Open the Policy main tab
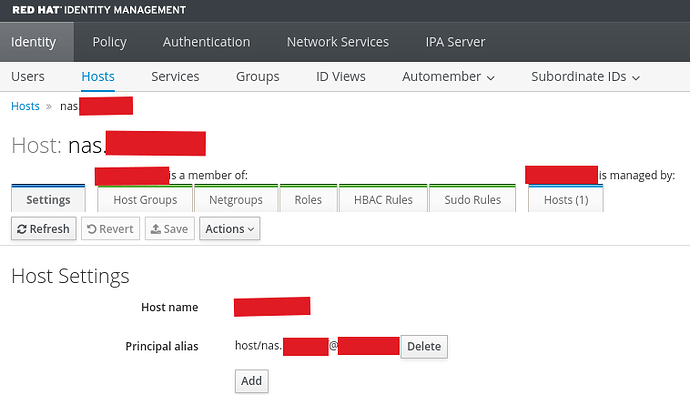Screen dimensions: 690x395 pyautogui.click(x=110, y=42)
